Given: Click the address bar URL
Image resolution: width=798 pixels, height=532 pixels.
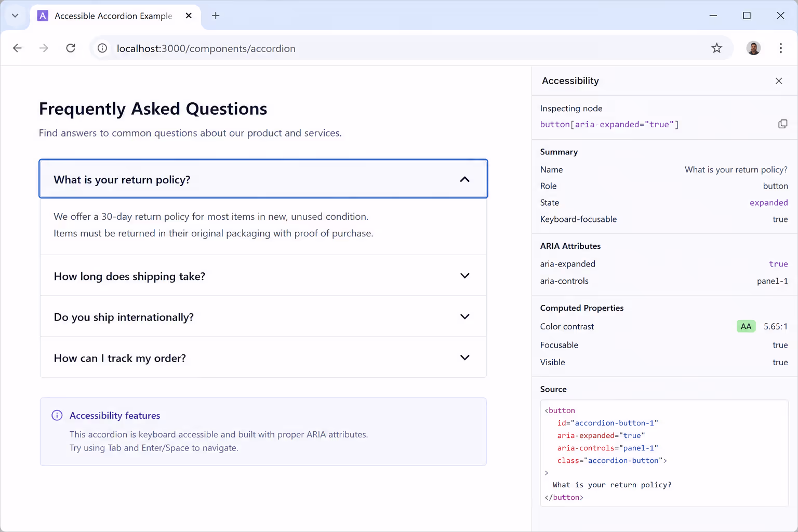Looking at the screenshot, I should pyautogui.click(x=206, y=48).
